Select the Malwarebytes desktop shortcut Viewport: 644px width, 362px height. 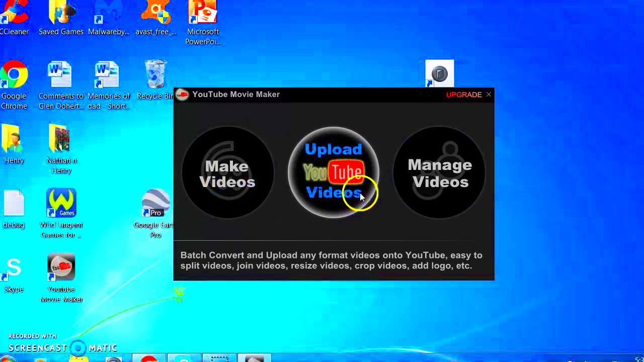click(x=108, y=19)
